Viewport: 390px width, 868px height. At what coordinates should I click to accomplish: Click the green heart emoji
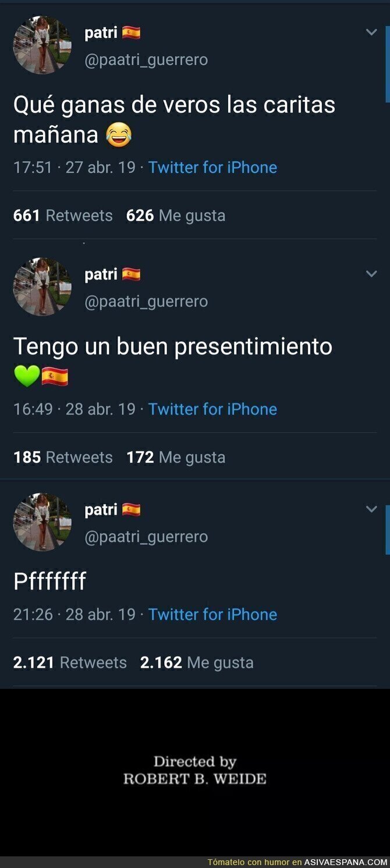click(26, 377)
